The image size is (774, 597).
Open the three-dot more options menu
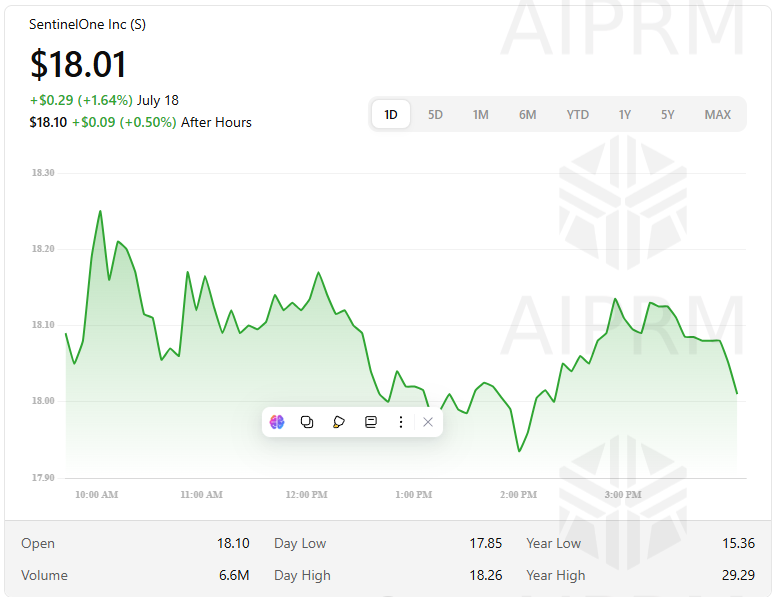pos(401,422)
